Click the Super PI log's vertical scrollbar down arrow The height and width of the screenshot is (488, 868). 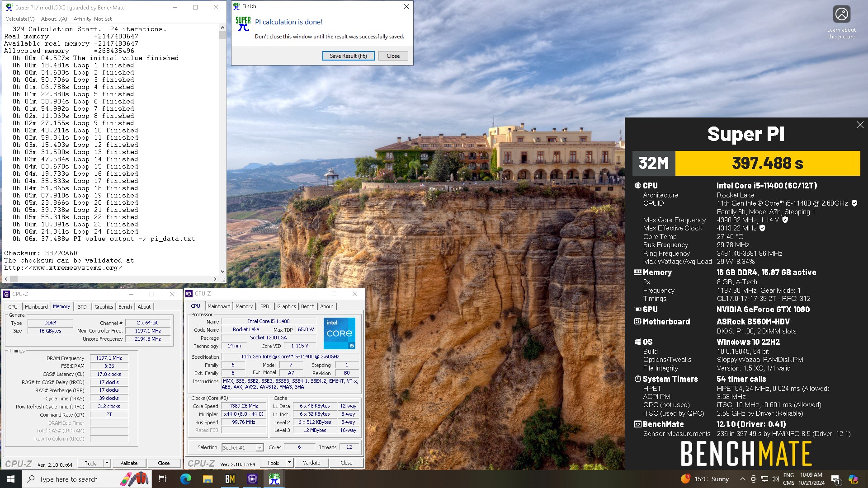222,272
